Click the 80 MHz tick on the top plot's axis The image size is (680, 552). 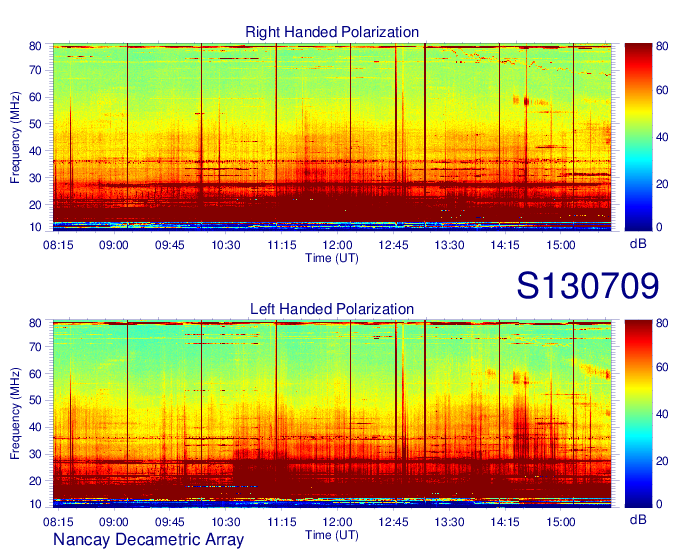(35, 46)
